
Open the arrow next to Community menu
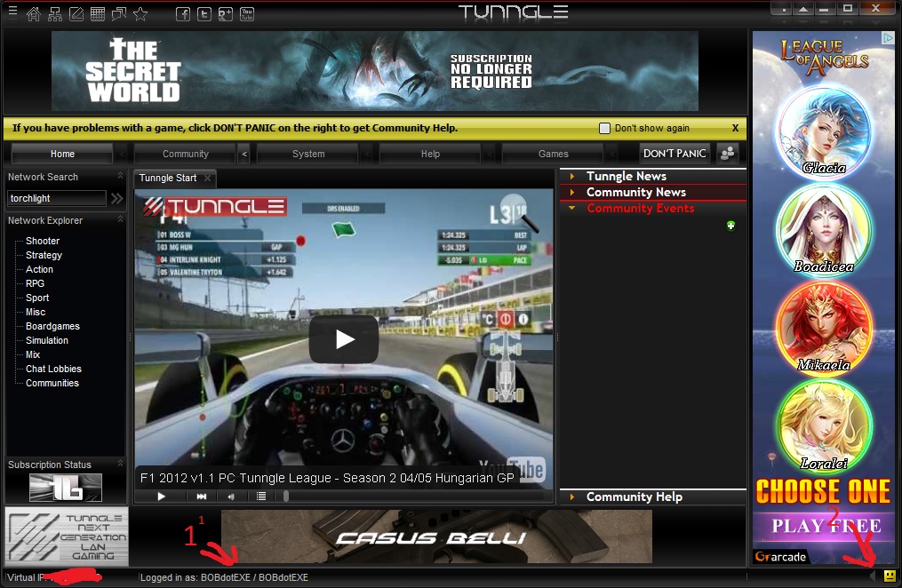pos(244,154)
